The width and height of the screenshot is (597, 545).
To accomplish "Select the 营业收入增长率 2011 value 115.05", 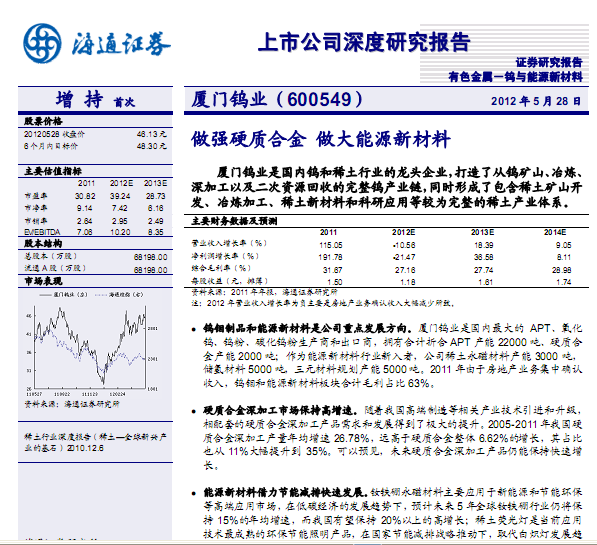I will tap(331, 245).
